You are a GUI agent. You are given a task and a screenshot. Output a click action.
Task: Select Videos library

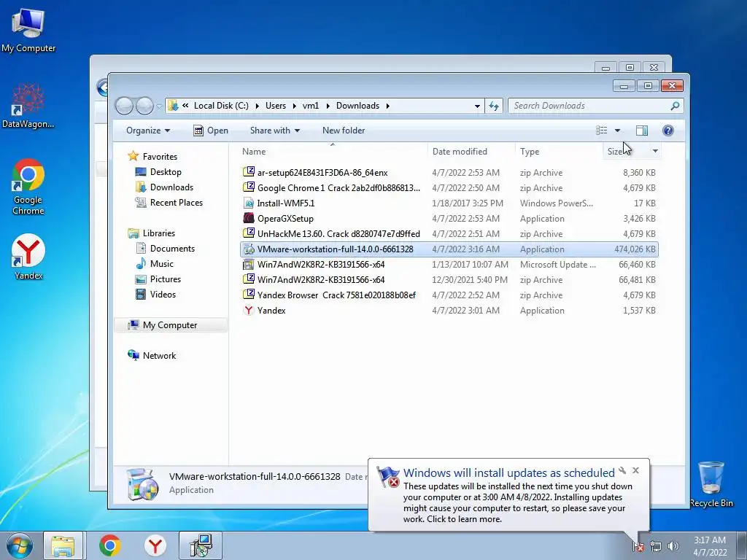click(x=163, y=295)
